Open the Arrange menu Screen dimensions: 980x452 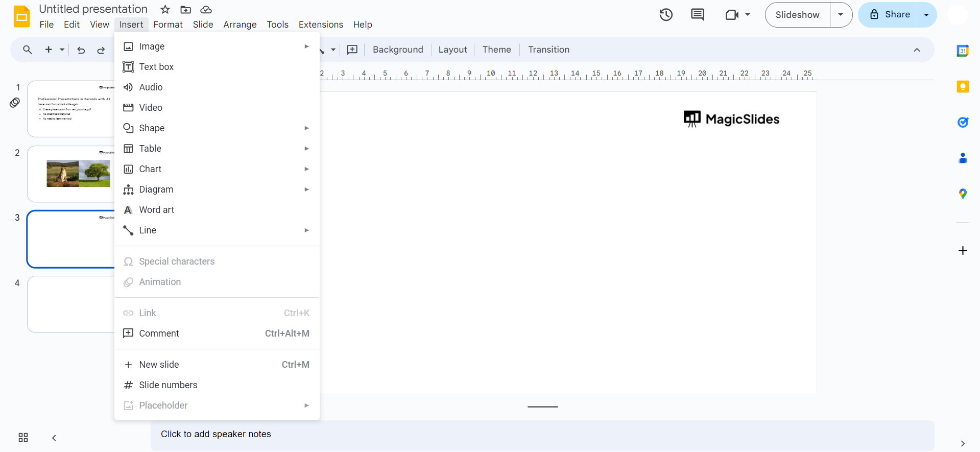tap(240, 25)
